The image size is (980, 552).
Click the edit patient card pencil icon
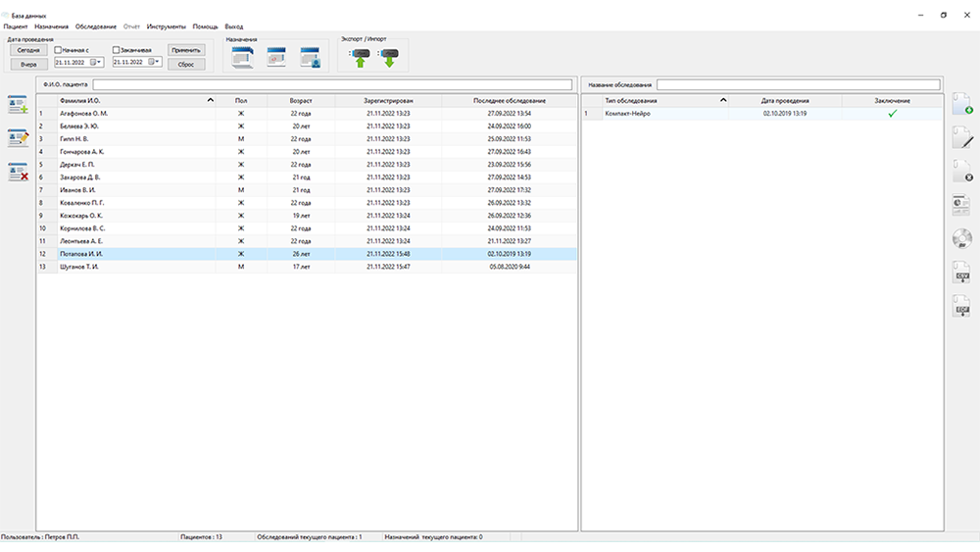click(x=18, y=138)
